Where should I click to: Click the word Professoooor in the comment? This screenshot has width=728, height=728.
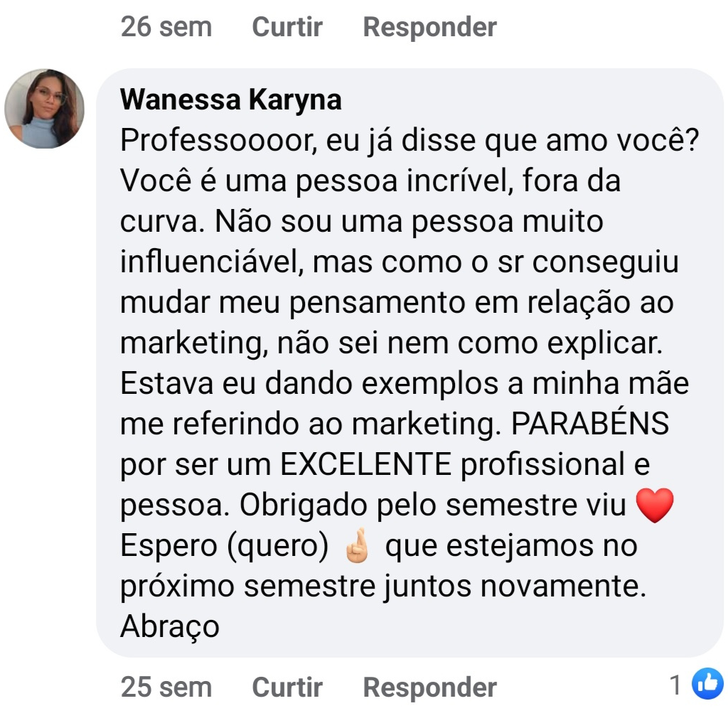(218, 140)
